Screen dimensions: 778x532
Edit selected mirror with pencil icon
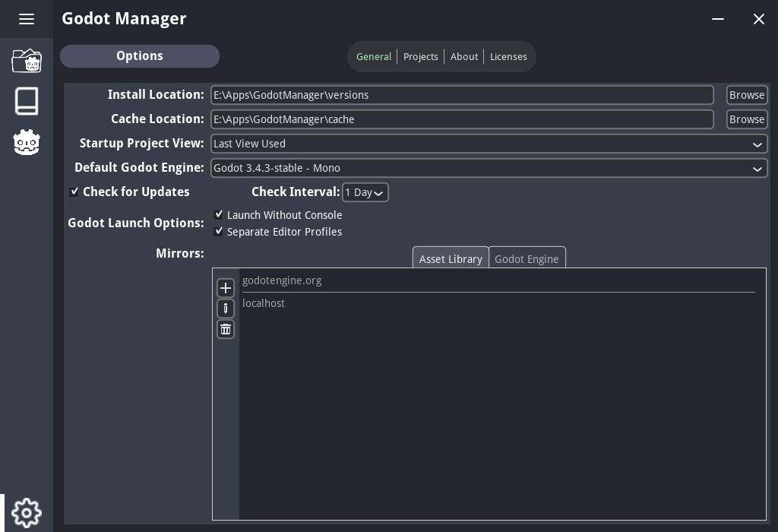(x=226, y=309)
